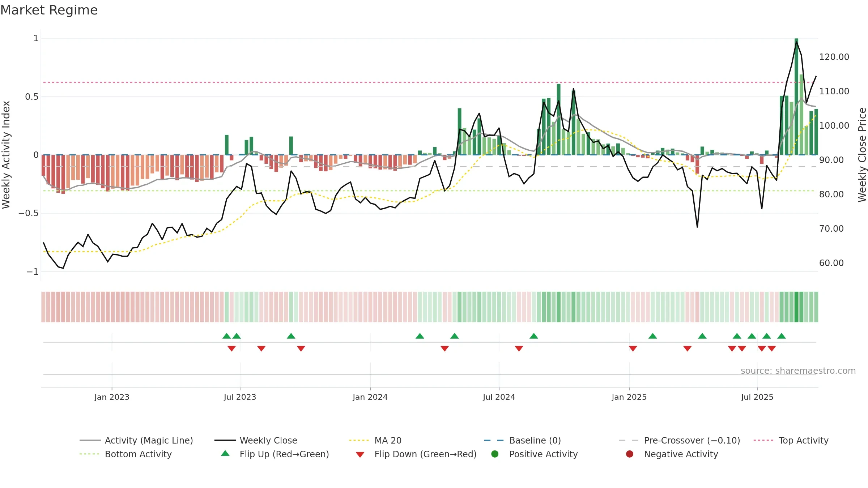Click the Weekly Close Price axis title
This screenshot has height=488, width=868.
pos(862,155)
